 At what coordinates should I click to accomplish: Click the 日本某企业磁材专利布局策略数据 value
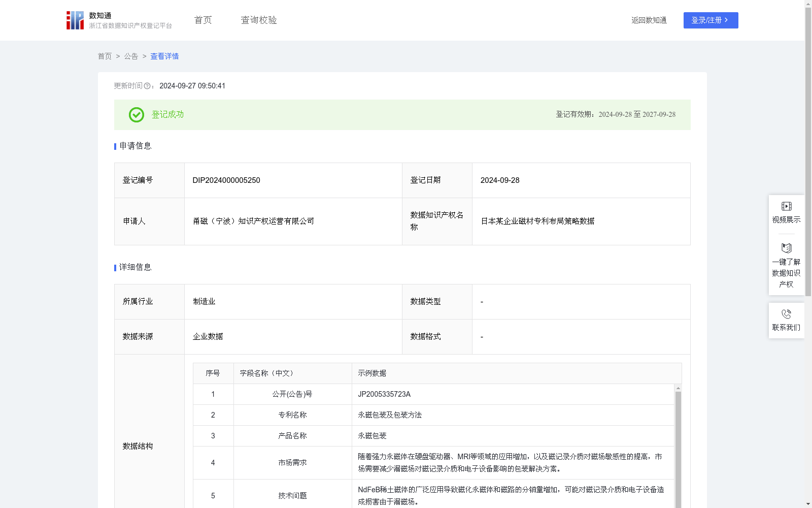(x=537, y=221)
